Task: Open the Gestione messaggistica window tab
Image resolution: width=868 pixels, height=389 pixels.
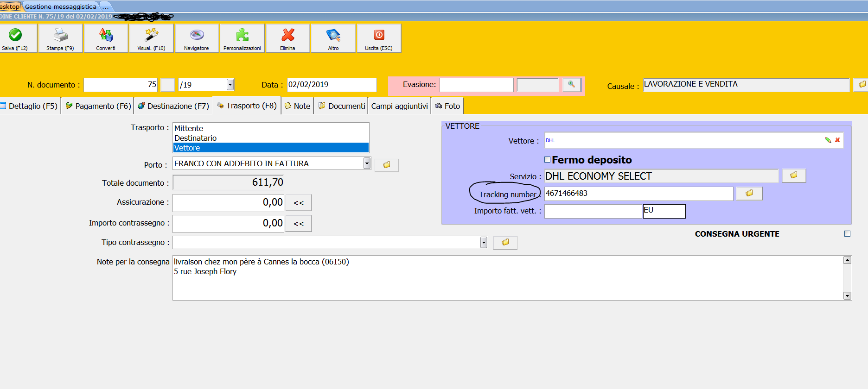Action: coord(60,6)
